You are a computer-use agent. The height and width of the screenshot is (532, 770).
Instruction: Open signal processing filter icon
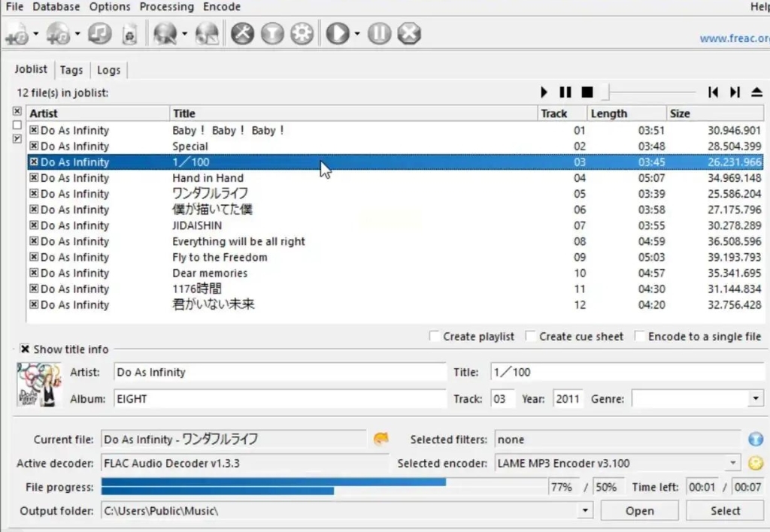click(x=272, y=34)
